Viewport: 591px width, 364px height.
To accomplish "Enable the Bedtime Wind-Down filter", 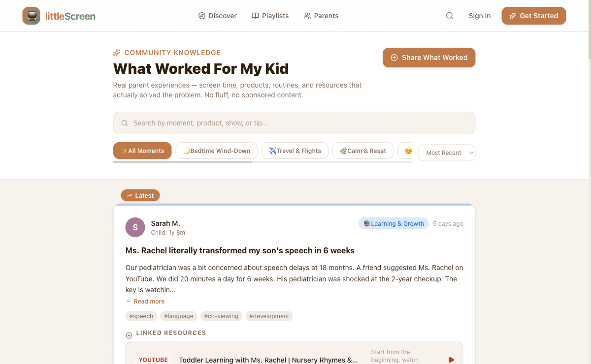I will pyautogui.click(x=216, y=151).
